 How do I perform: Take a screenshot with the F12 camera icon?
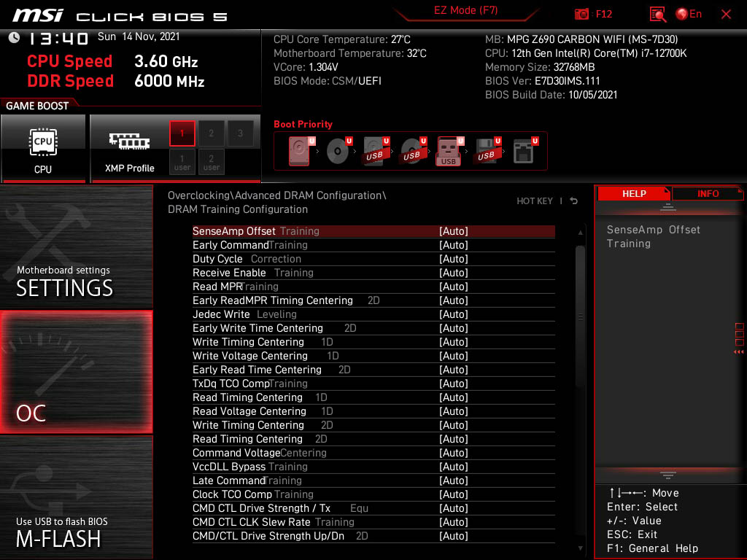(582, 14)
